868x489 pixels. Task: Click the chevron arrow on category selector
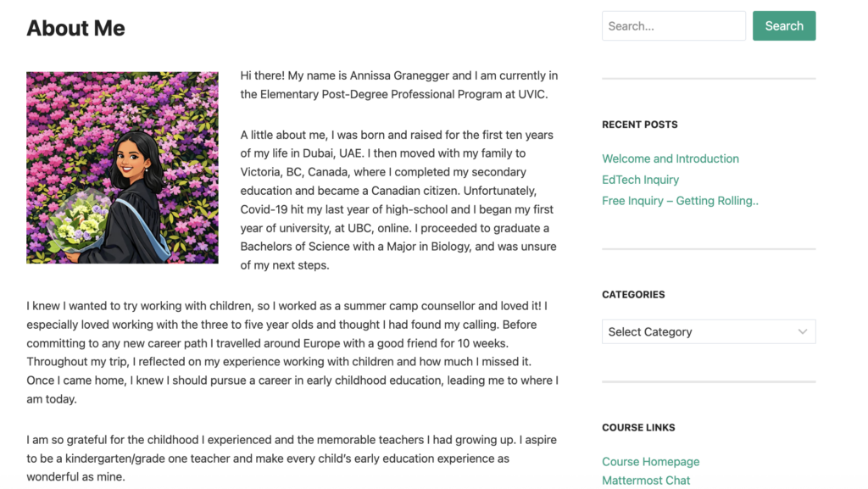tap(802, 331)
